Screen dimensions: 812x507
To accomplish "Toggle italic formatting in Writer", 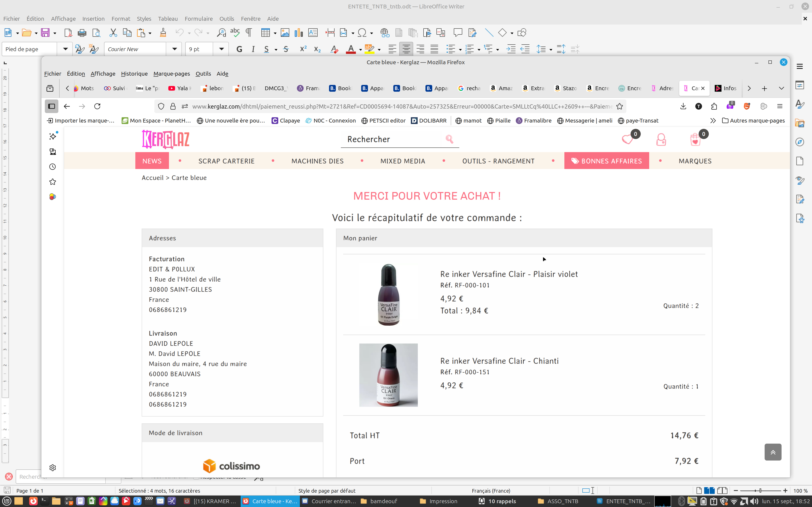I will tap(253, 49).
